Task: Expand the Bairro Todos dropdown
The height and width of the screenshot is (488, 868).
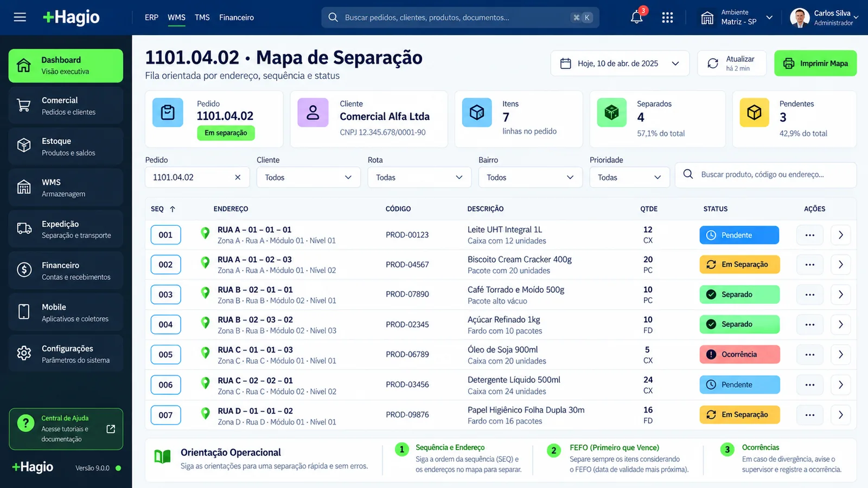Action: pos(530,177)
